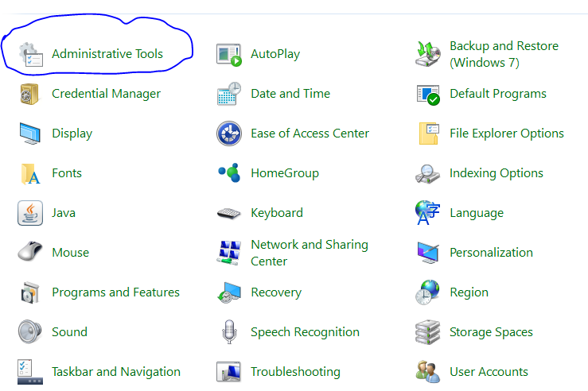Open the Administrative Tools link
Viewport: 588px width, 391px height.
pos(107,54)
